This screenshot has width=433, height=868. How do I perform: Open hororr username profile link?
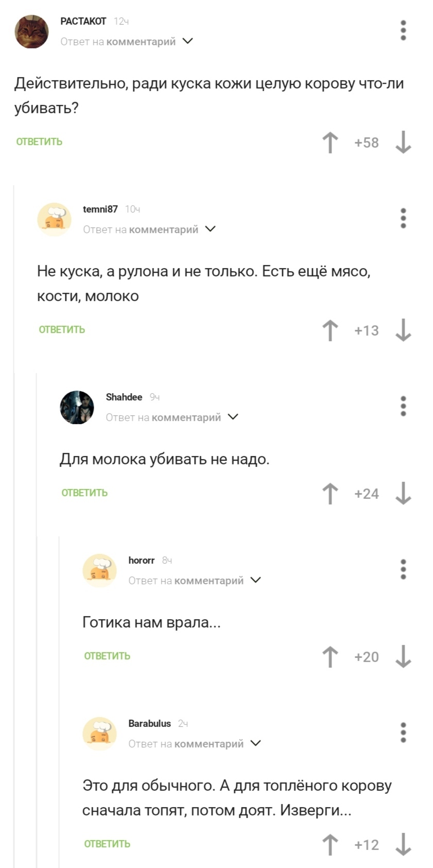pos(142,560)
